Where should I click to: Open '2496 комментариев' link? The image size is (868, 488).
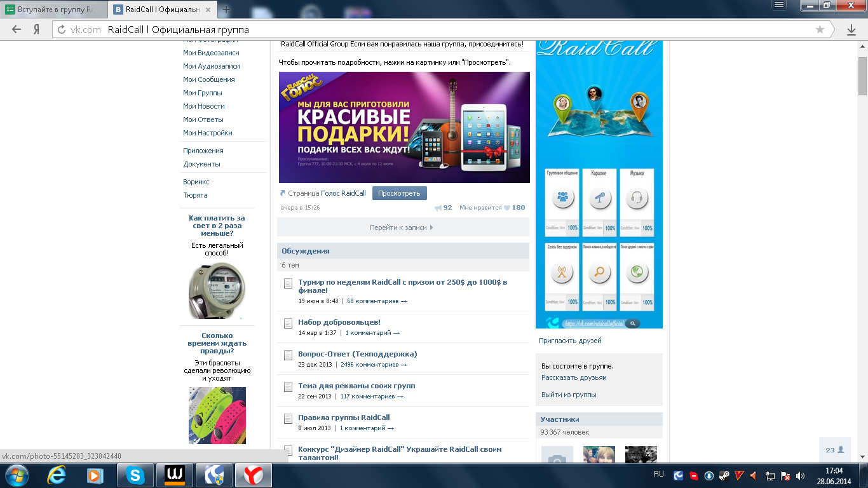point(374,365)
